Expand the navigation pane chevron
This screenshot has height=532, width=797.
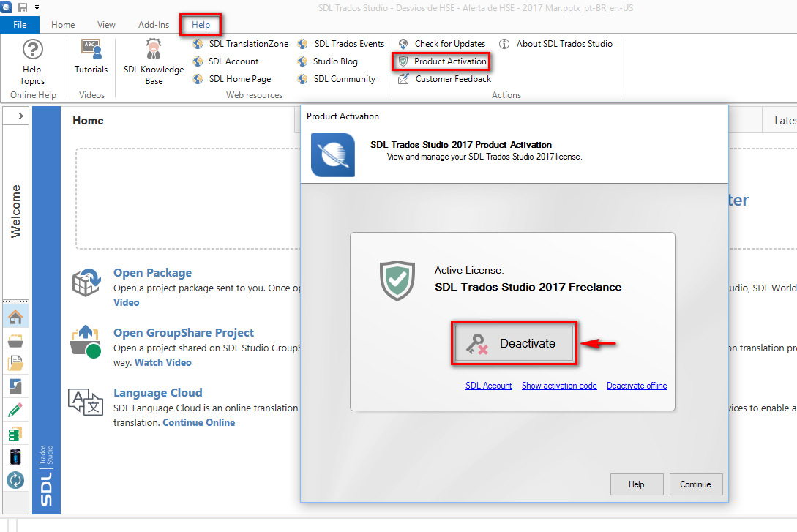coord(20,116)
